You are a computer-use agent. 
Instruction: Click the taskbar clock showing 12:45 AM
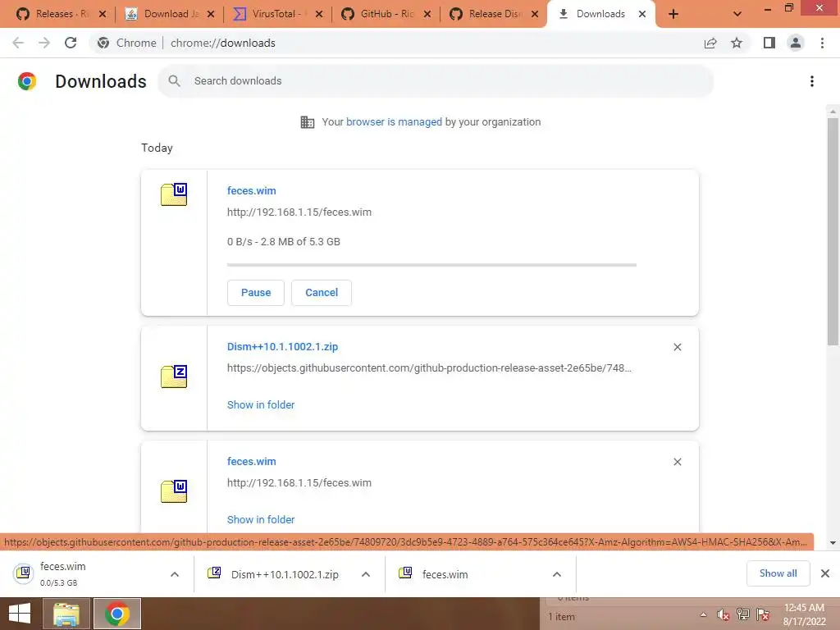[x=804, y=614]
